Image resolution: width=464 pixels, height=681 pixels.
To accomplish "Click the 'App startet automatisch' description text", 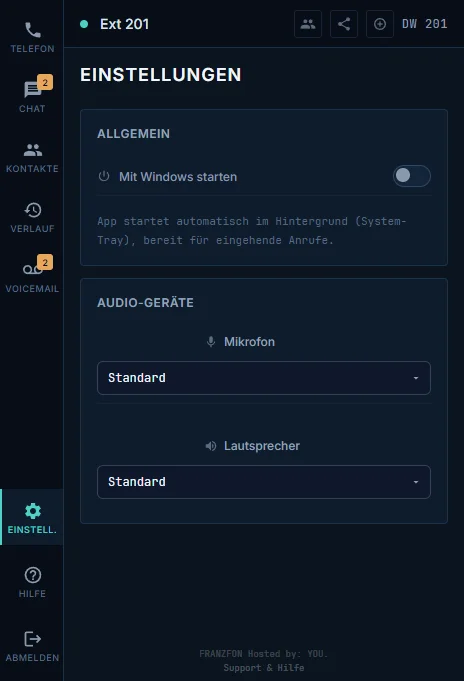I will point(252,231).
